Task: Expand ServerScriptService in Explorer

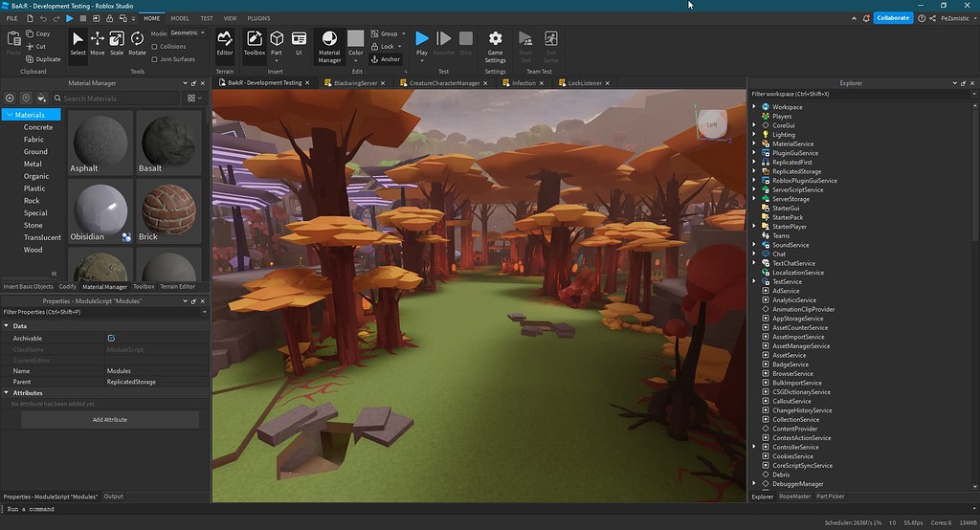Action: click(754, 189)
